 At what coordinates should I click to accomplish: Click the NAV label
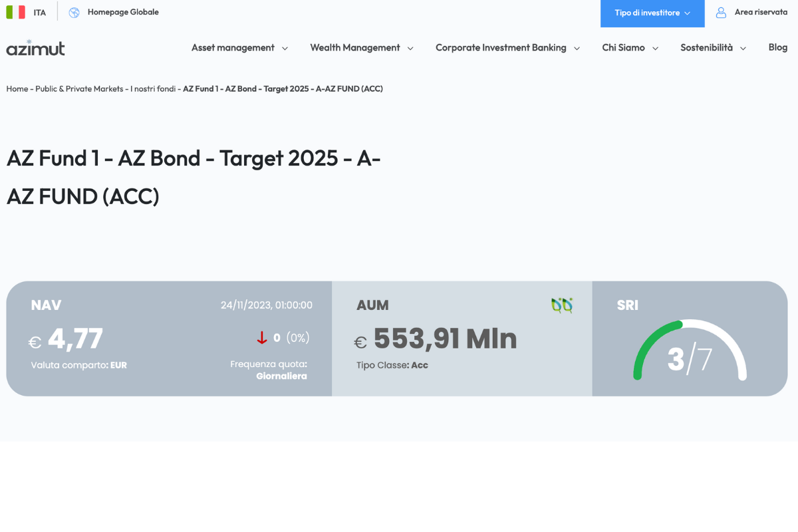tap(46, 305)
